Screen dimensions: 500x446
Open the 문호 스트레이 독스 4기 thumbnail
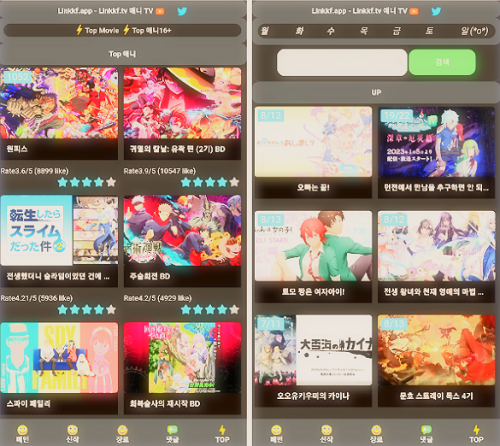[x=436, y=350]
